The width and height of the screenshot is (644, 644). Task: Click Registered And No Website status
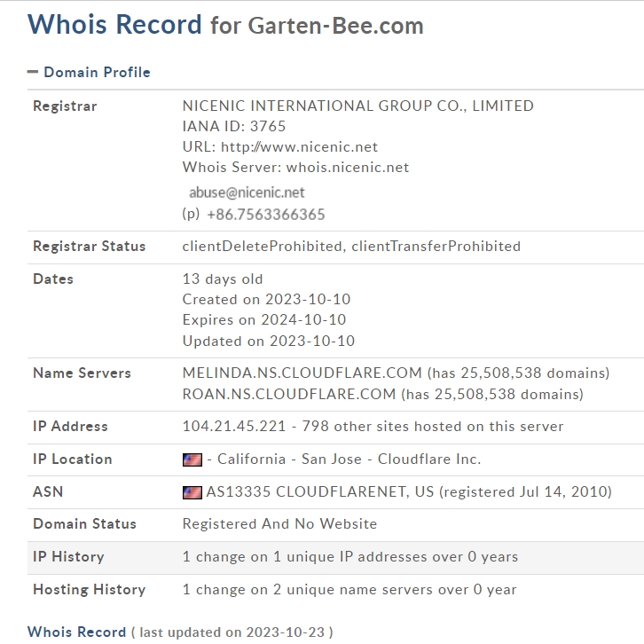click(x=279, y=524)
